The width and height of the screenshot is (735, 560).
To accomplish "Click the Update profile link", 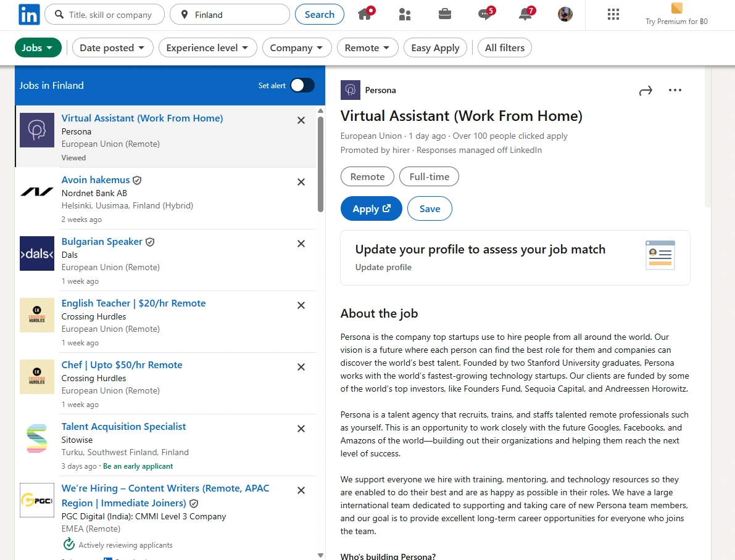I will 383,267.
